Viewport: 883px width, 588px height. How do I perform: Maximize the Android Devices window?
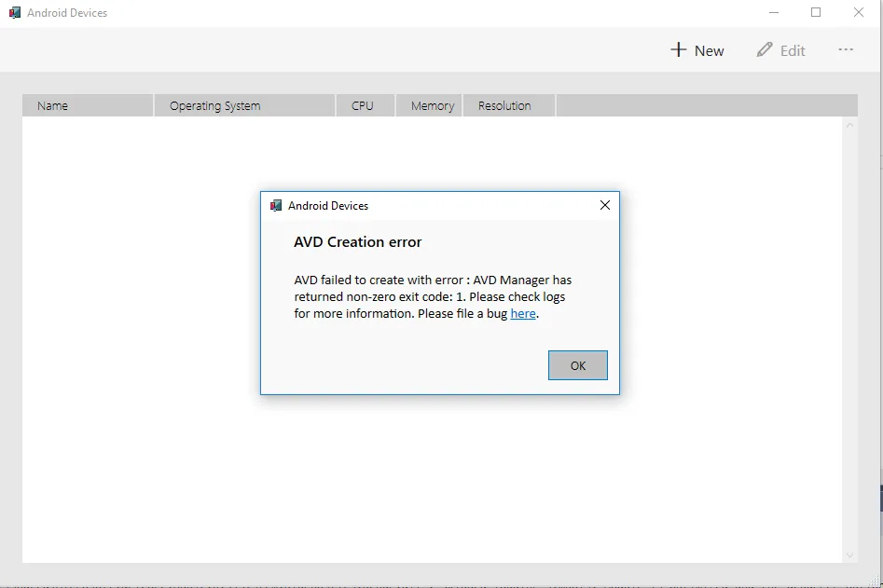(x=816, y=12)
